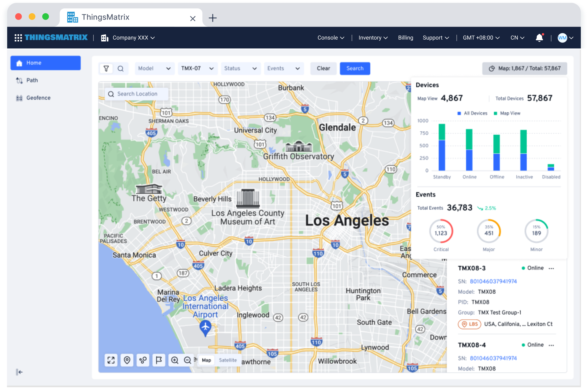Open SN link under TMX08-3
This screenshot has height=392, width=588.
point(493,281)
